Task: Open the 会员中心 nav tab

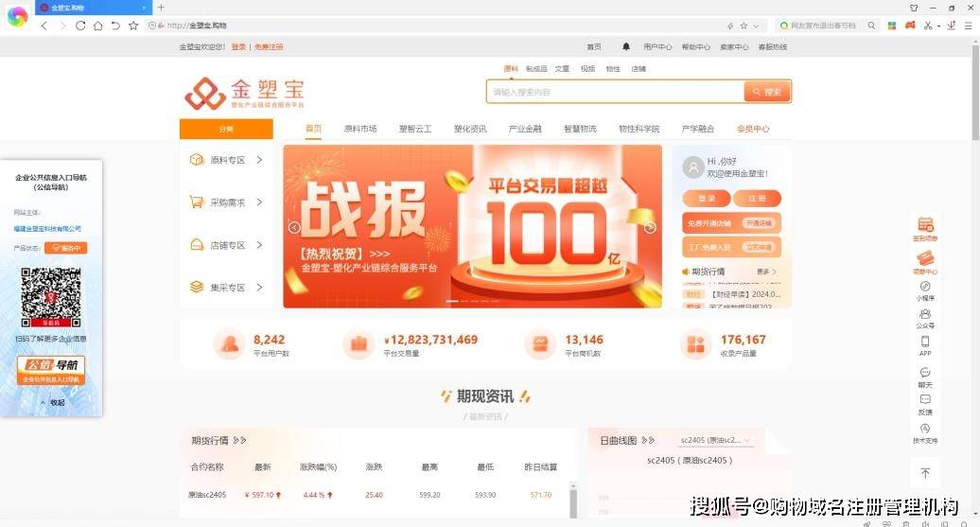Action: pyautogui.click(x=753, y=129)
